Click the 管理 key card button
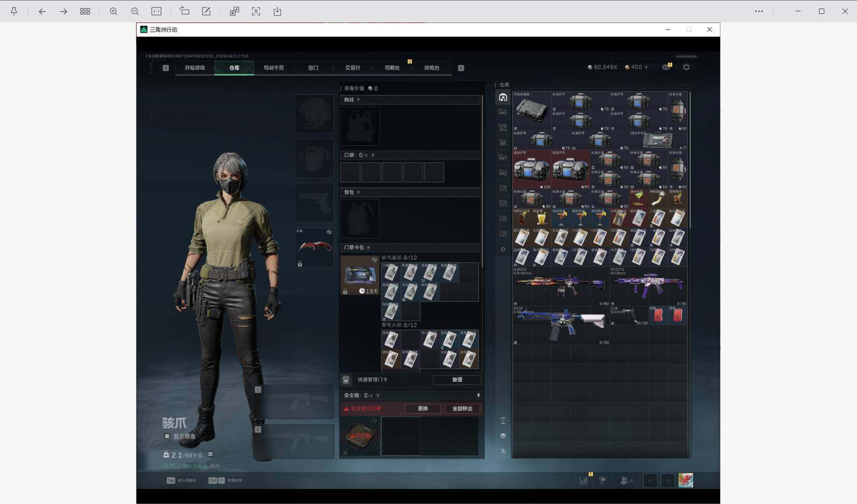Screen dimensions: 857x504 tap(456, 380)
